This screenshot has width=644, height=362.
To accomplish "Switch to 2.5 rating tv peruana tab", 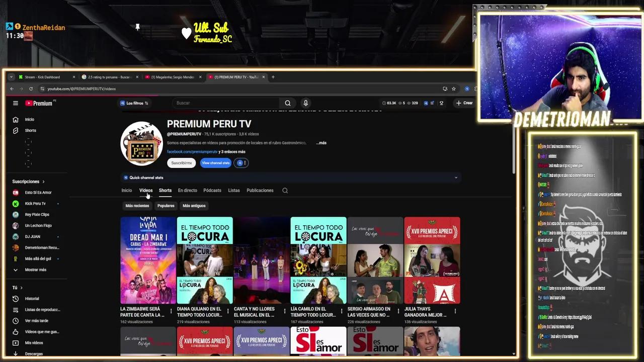I will point(109,77).
